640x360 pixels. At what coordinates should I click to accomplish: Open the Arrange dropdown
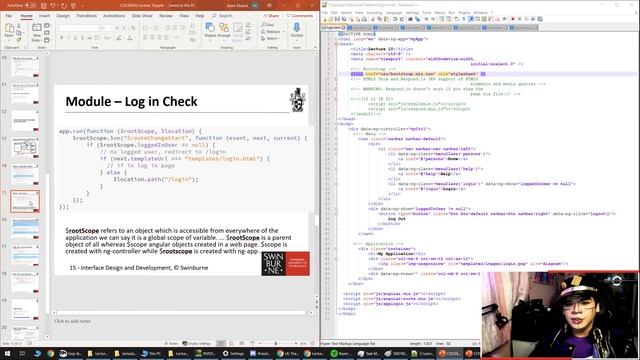click(x=224, y=30)
